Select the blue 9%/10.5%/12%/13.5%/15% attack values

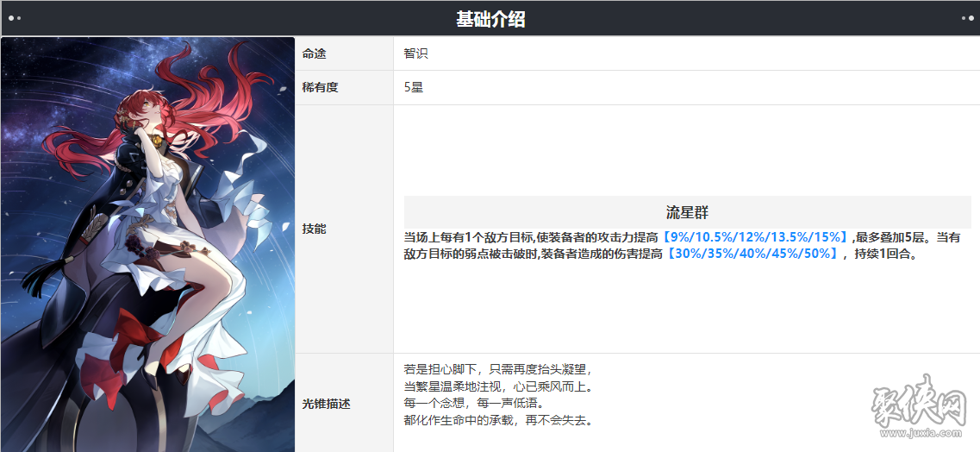pos(755,237)
